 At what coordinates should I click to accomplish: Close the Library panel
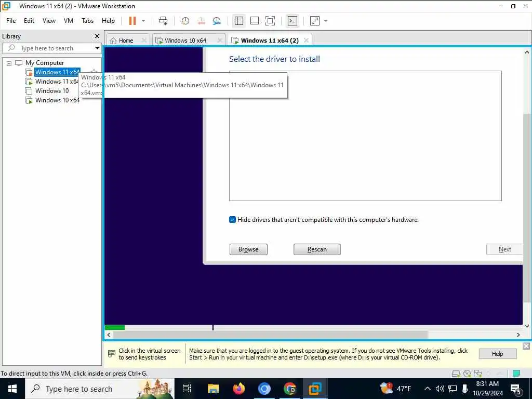97,36
